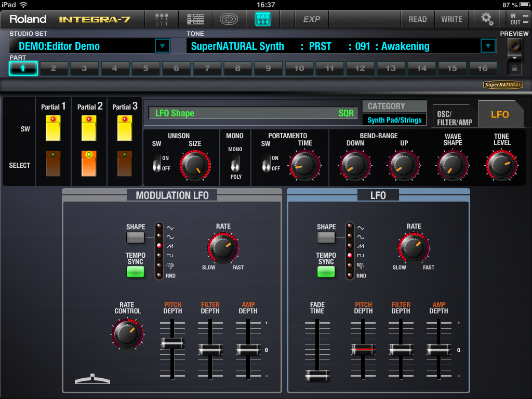
Task: Open the parts list view icon
Action: (x=195, y=19)
